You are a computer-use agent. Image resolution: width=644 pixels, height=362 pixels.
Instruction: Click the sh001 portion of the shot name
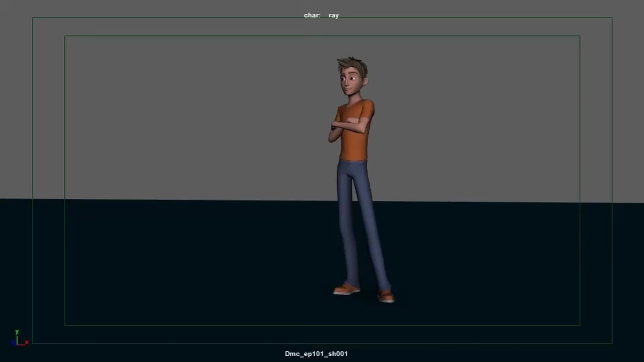(339, 354)
